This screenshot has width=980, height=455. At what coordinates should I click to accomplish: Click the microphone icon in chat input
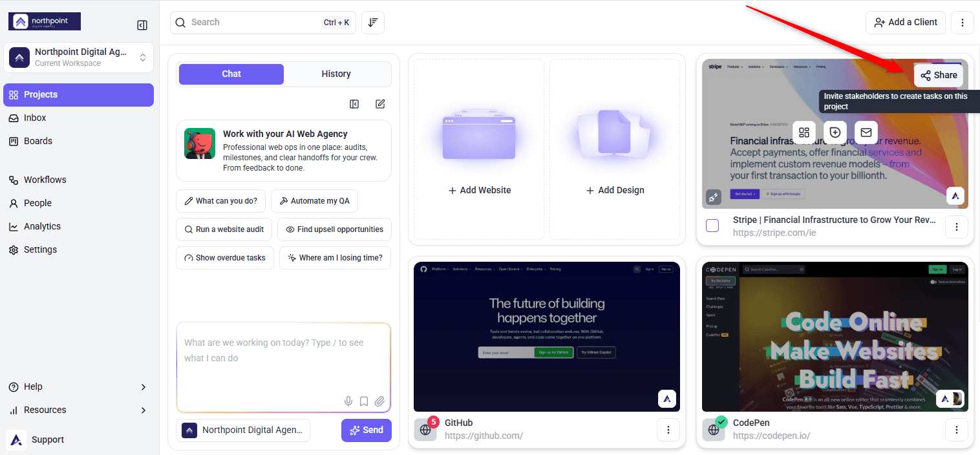click(x=348, y=401)
